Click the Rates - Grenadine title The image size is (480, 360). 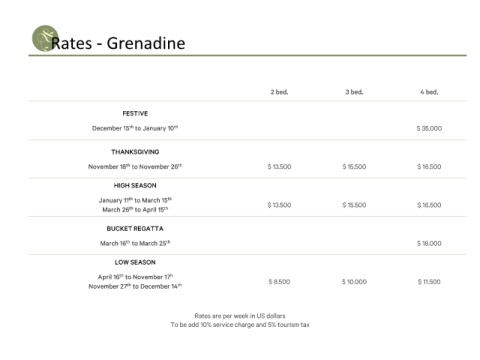pyautogui.click(x=118, y=43)
